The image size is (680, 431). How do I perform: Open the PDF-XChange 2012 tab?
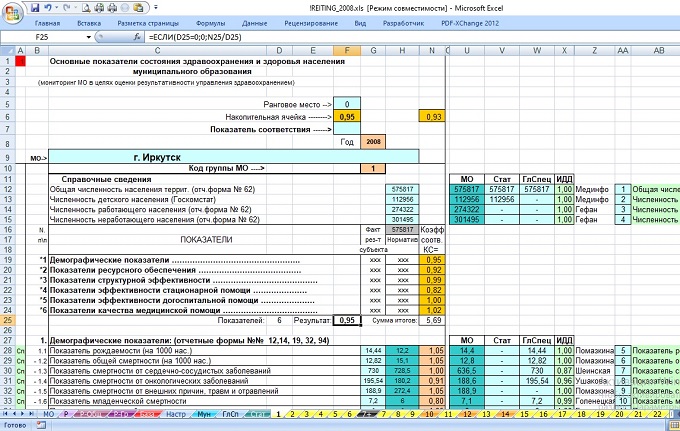tap(470, 23)
